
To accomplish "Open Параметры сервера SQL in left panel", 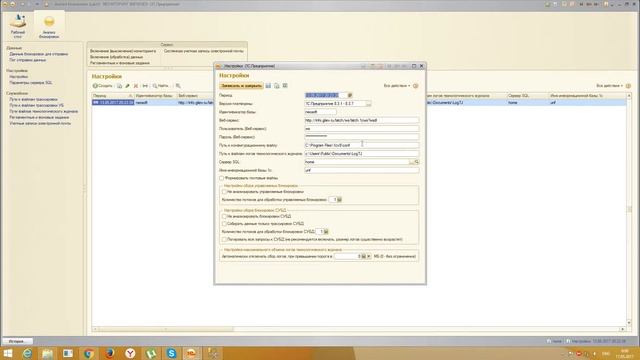I will coord(31,82).
